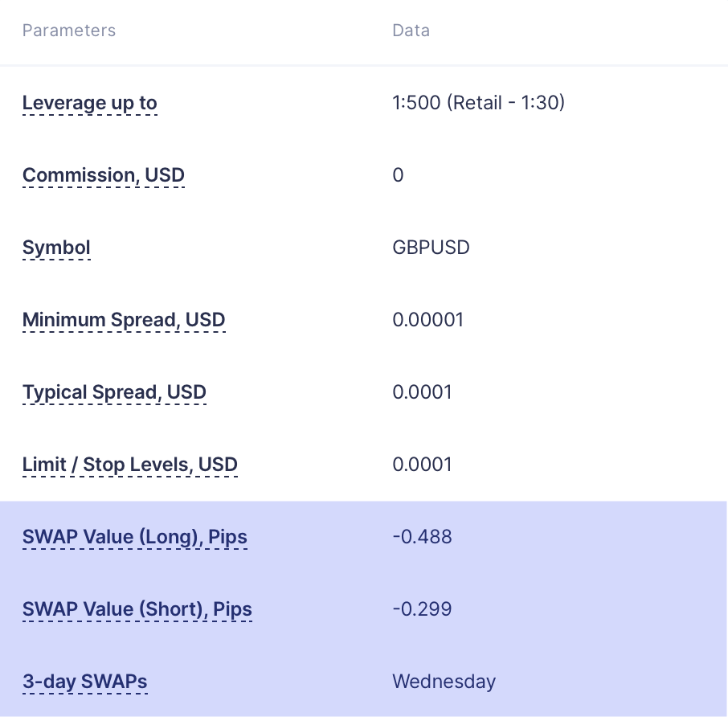Select the 1:500 (Retail - 1:30) value
728x717 pixels.
(479, 103)
